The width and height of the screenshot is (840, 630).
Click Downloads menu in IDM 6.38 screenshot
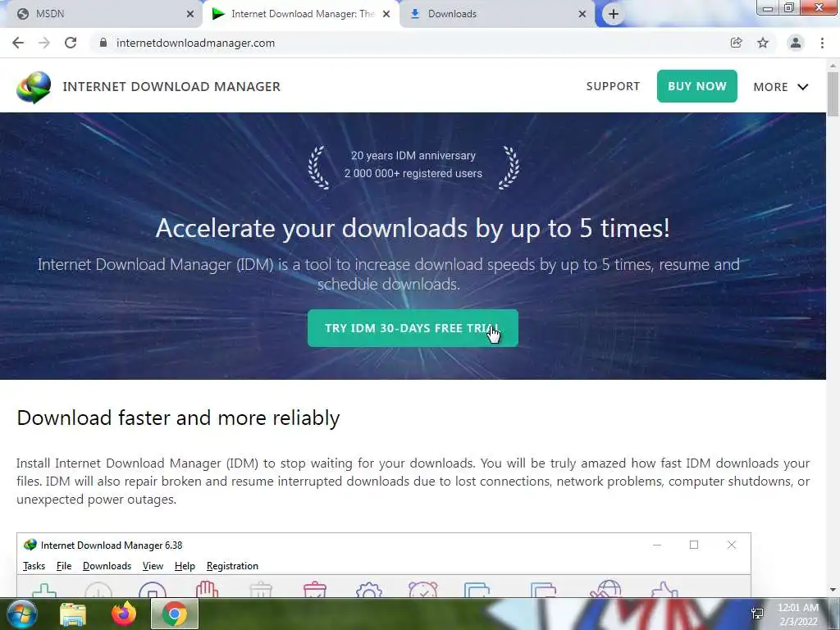(x=107, y=566)
